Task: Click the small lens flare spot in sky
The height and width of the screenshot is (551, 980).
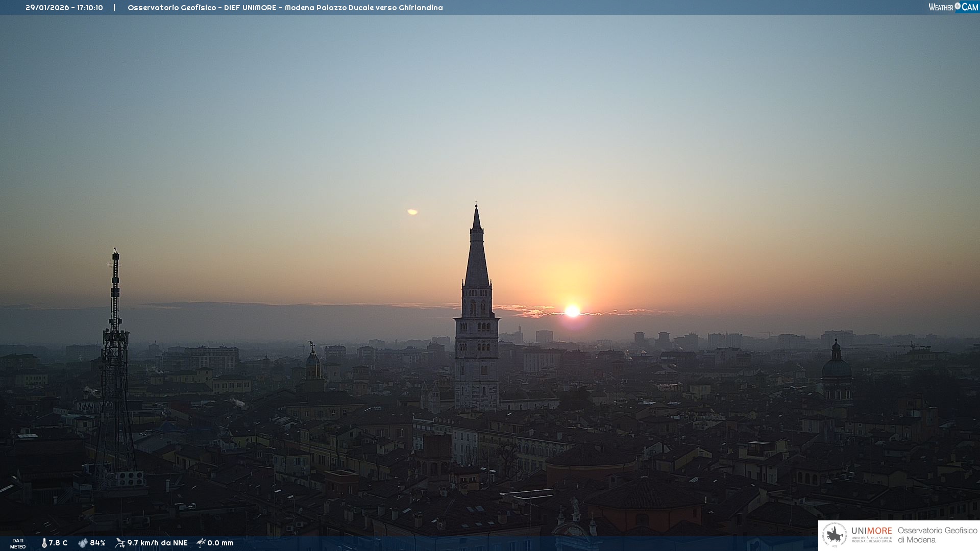Action: [x=412, y=212]
